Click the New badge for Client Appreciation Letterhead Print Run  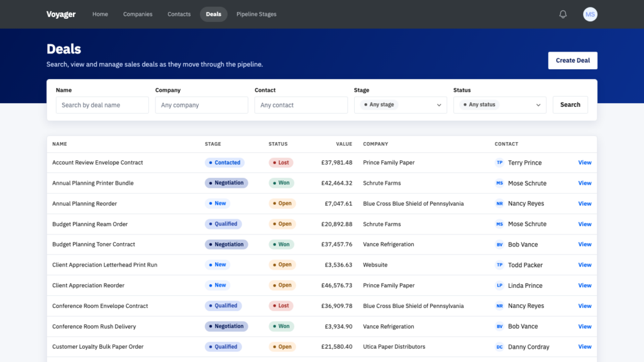point(218,265)
